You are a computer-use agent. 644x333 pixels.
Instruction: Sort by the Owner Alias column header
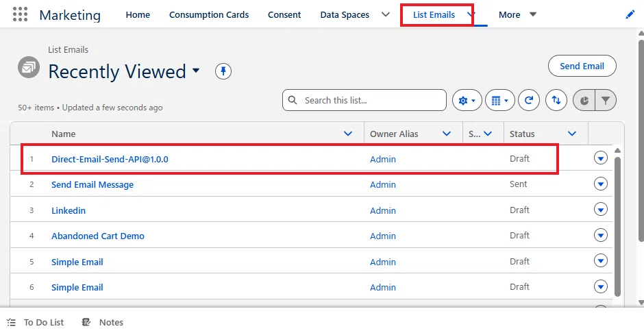(394, 134)
